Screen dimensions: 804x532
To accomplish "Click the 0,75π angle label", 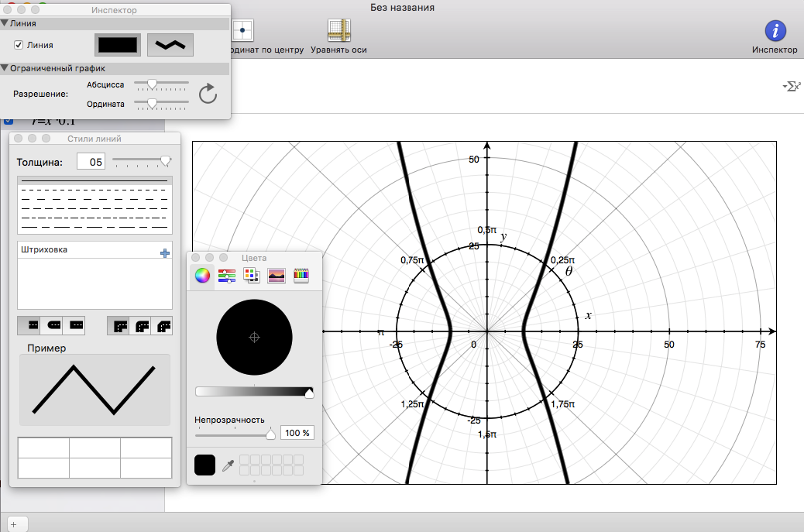I will point(413,260).
